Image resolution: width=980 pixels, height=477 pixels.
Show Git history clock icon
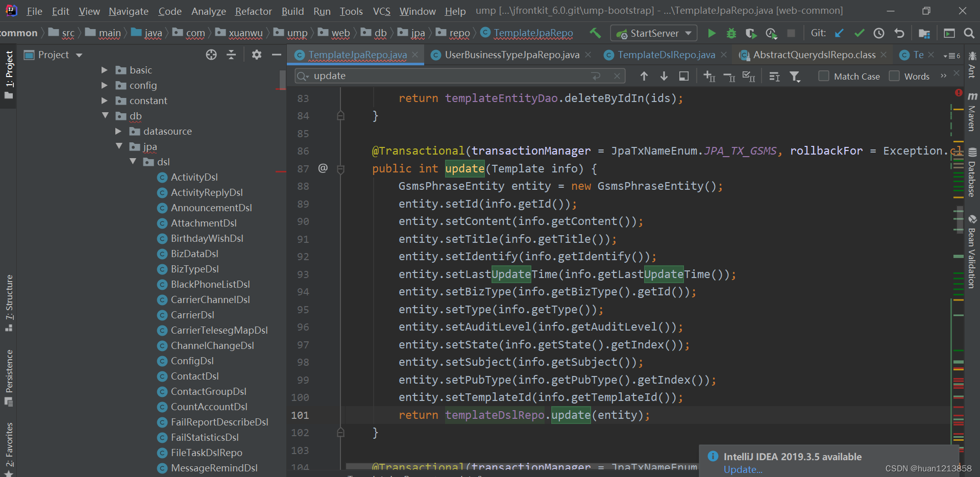tap(879, 33)
